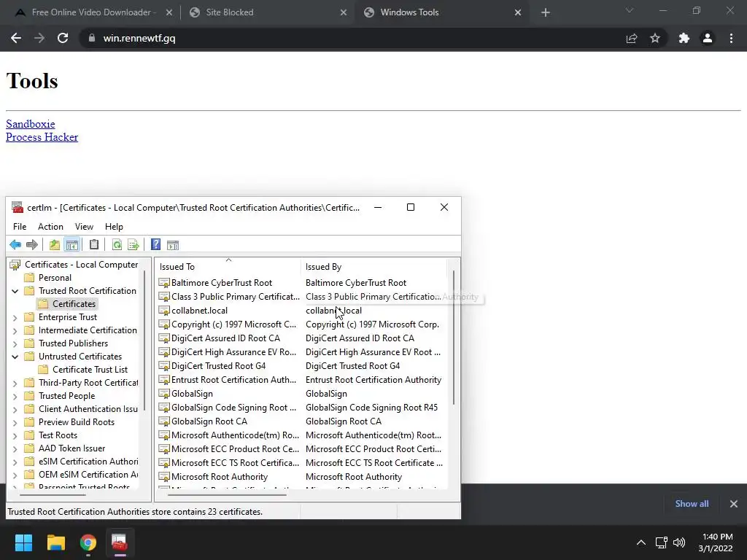Expand Third-Party Root Certification node
The height and width of the screenshot is (560, 747).
pyautogui.click(x=15, y=384)
